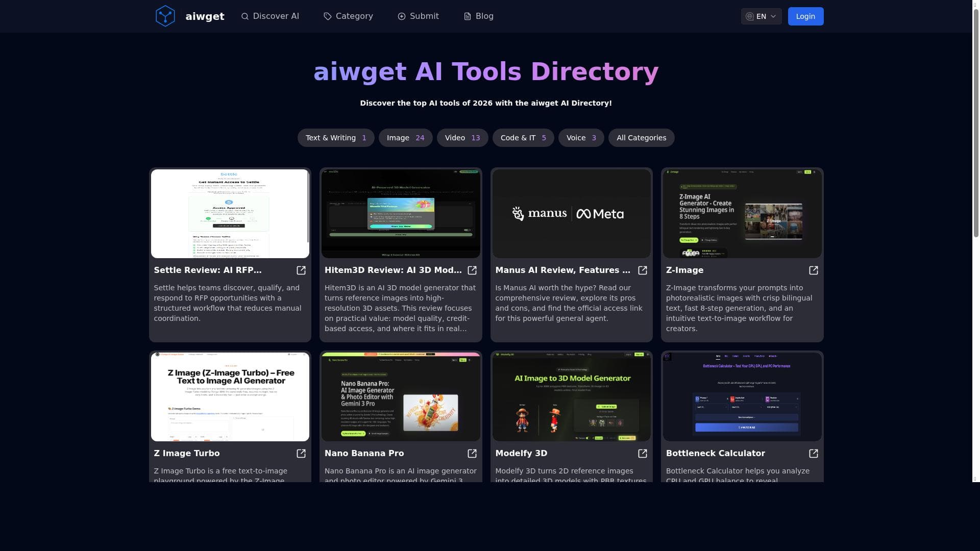Click the Discover AI search icon
This screenshot has width=980, height=551.
point(245,16)
